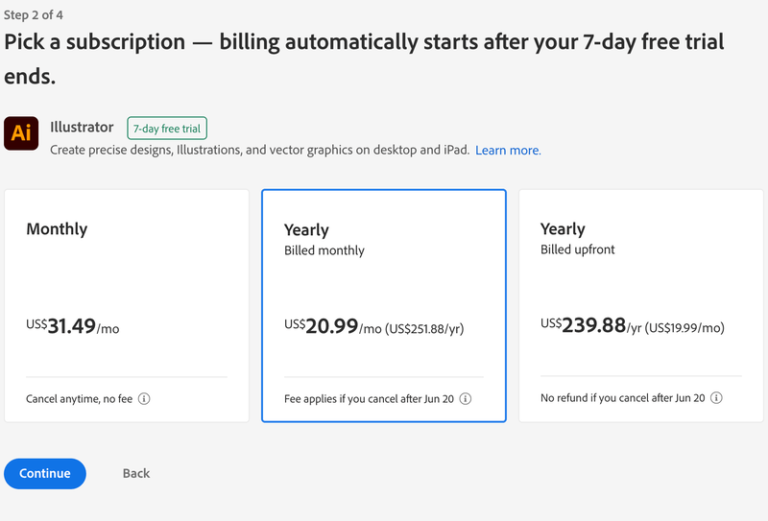
Task: Click info icon next to 'Cancel anytime, no fee'
Action: pos(144,399)
